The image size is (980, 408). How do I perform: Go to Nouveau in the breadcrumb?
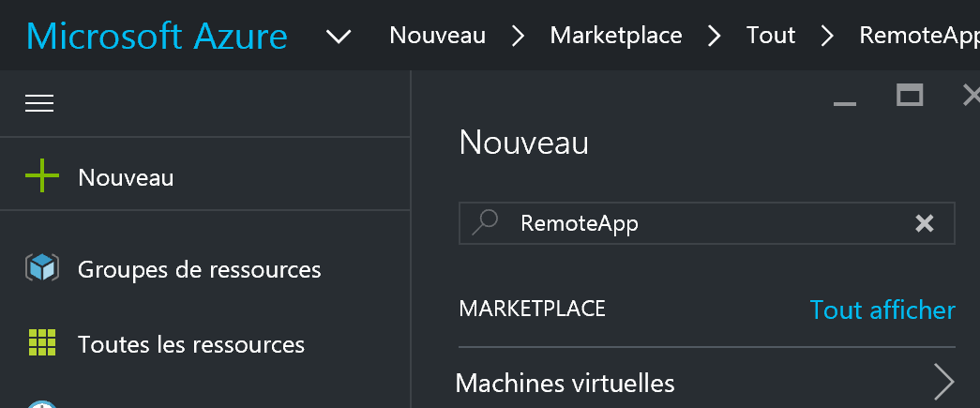pyautogui.click(x=438, y=37)
